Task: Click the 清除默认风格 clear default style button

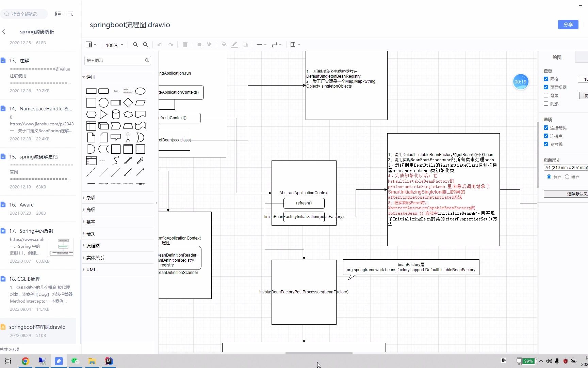Action: (x=566, y=194)
